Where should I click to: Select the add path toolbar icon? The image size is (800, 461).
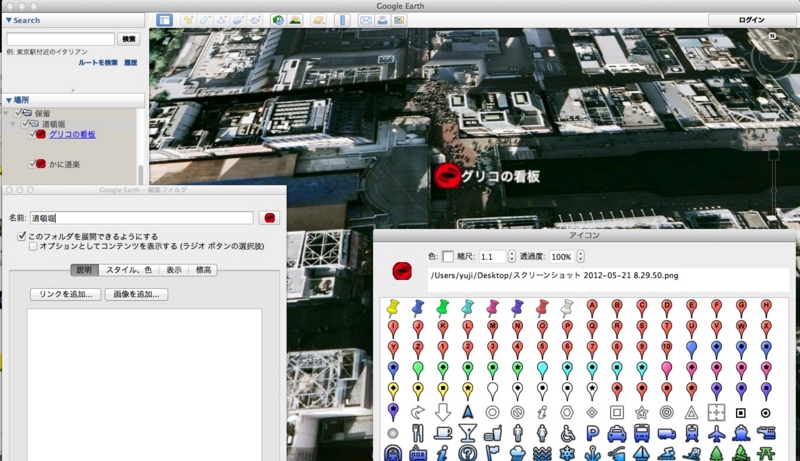[x=221, y=20]
